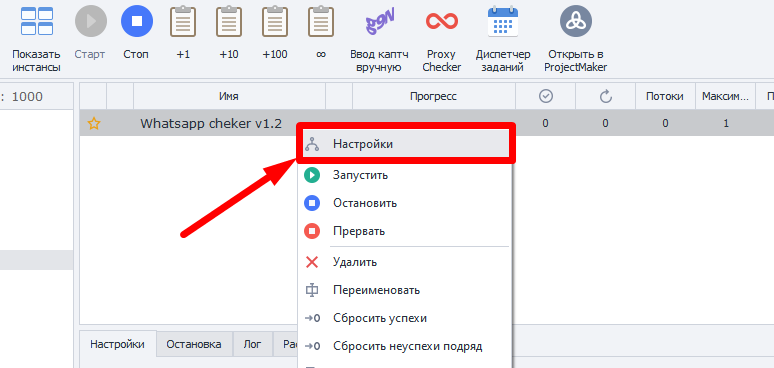Choose Сбросить успехи in the context menu
This screenshot has width=774, height=368.
[405, 318]
